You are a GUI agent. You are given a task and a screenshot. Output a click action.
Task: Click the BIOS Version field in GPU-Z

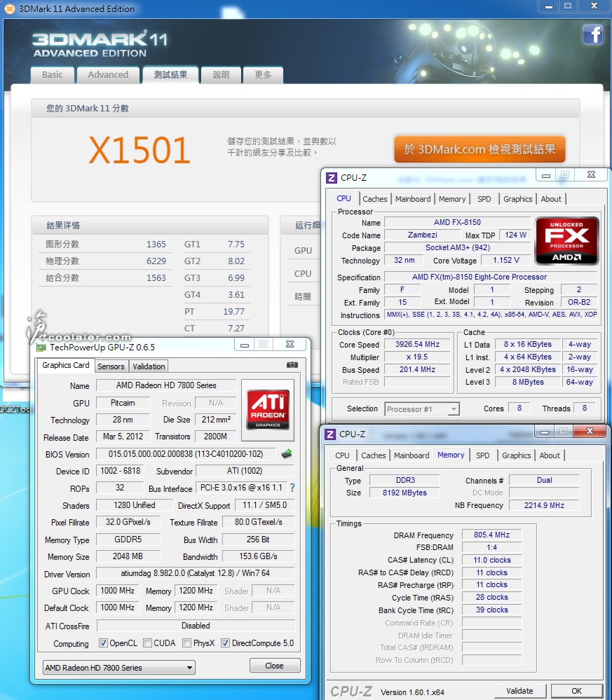point(185,454)
